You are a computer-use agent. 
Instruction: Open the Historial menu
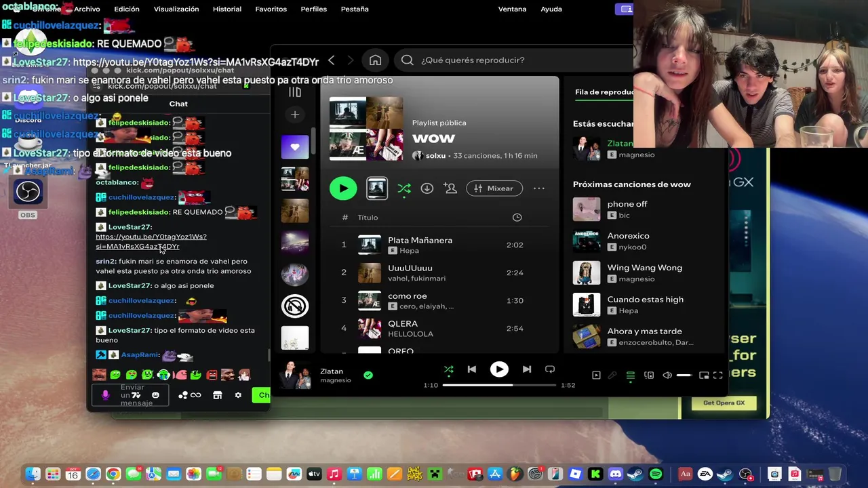[x=227, y=9]
